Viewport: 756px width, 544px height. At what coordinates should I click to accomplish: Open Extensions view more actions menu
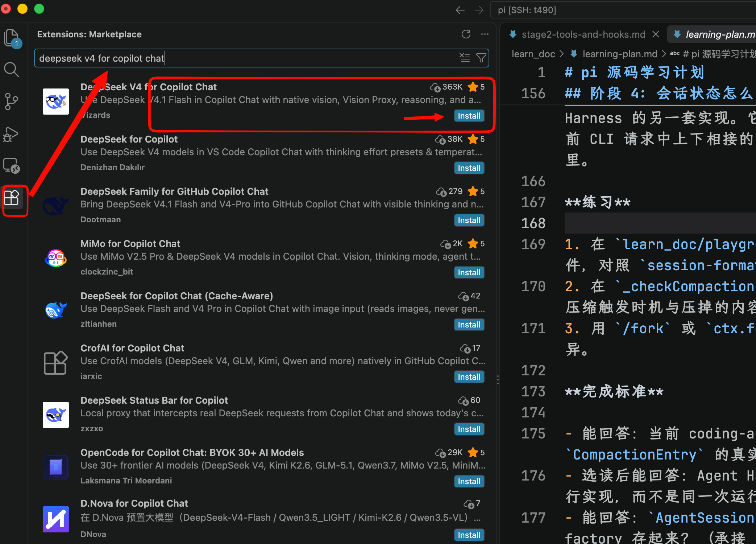(x=485, y=34)
